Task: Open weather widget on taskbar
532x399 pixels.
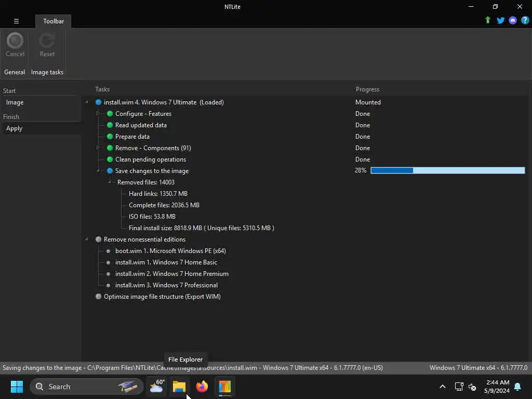Action: tap(156, 387)
